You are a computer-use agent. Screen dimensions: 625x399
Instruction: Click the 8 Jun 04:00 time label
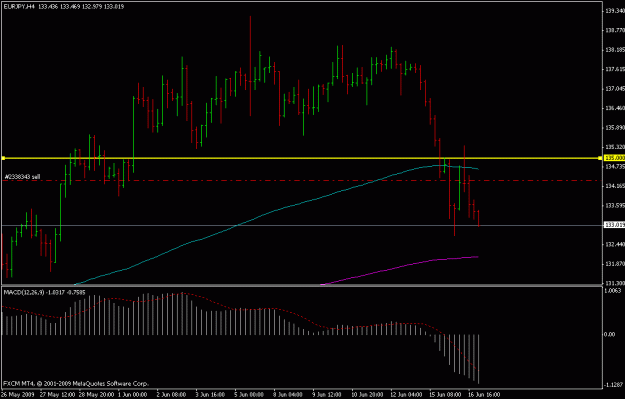pos(288,395)
